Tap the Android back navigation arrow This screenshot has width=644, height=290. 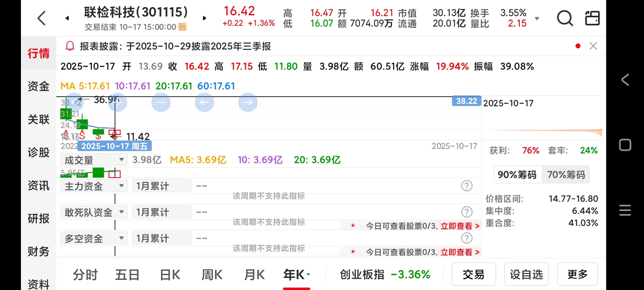click(x=625, y=80)
